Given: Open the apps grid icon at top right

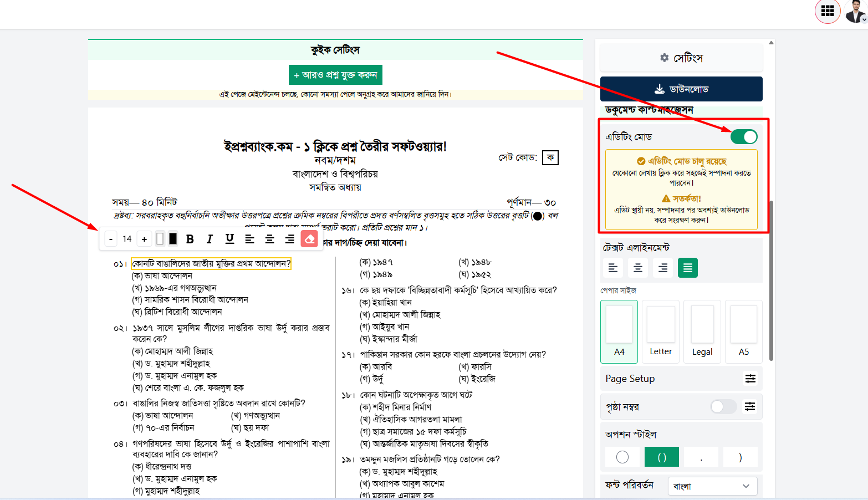Looking at the screenshot, I should [x=828, y=11].
